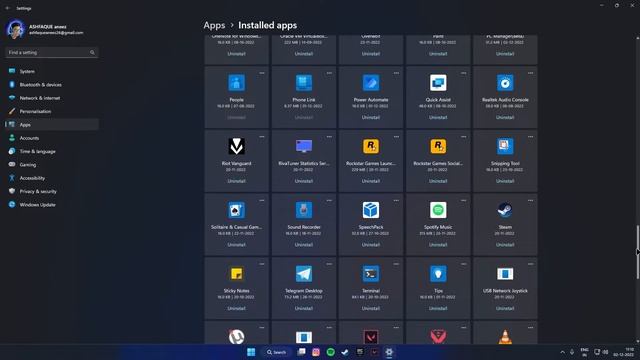Click the Find a setting search box

click(52, 53)
